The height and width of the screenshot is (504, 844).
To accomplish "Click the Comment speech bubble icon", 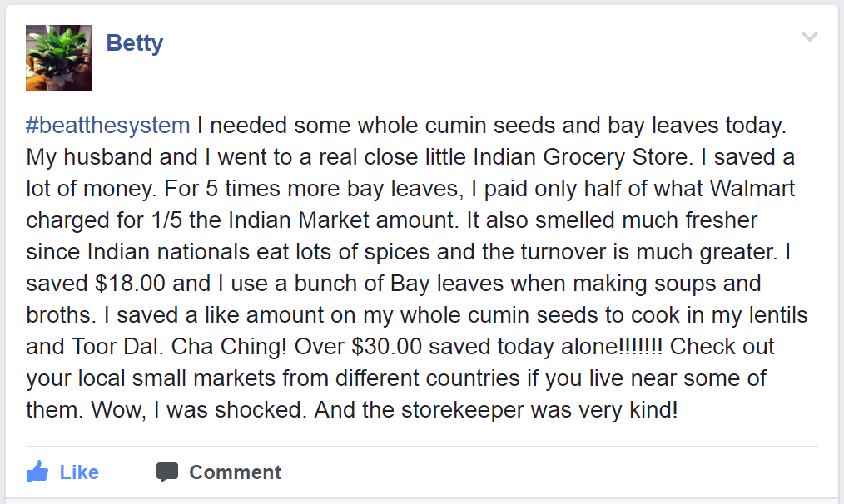I will tap(167, 472).
